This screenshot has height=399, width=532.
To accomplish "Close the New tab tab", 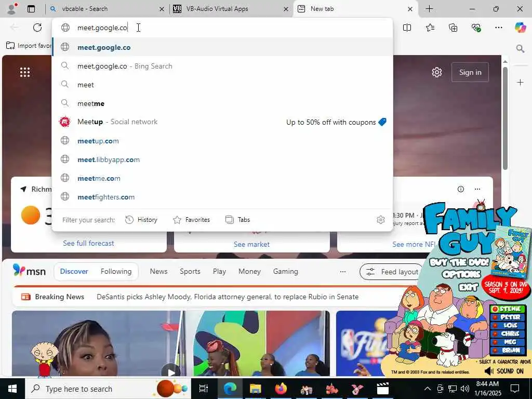I will 410,9.
